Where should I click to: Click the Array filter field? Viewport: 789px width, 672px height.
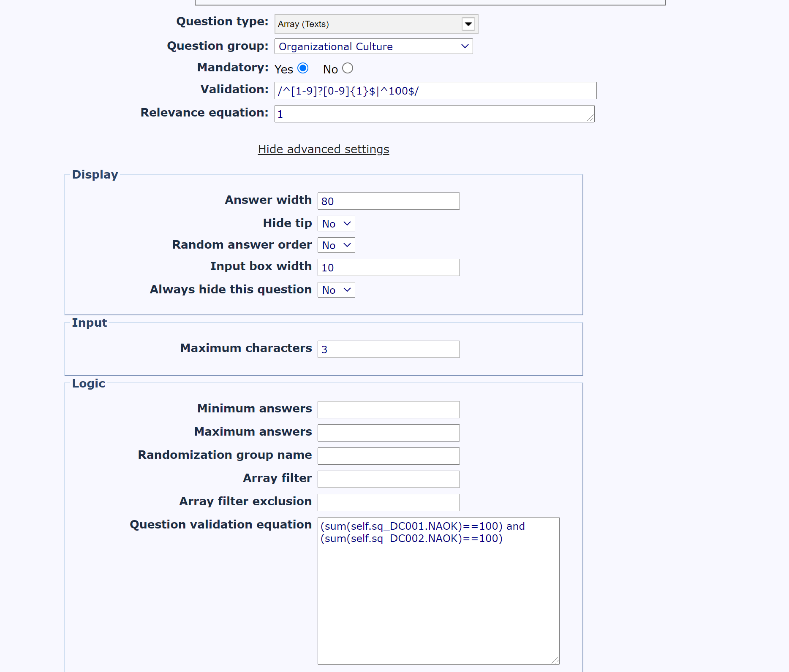coord(388,480)
